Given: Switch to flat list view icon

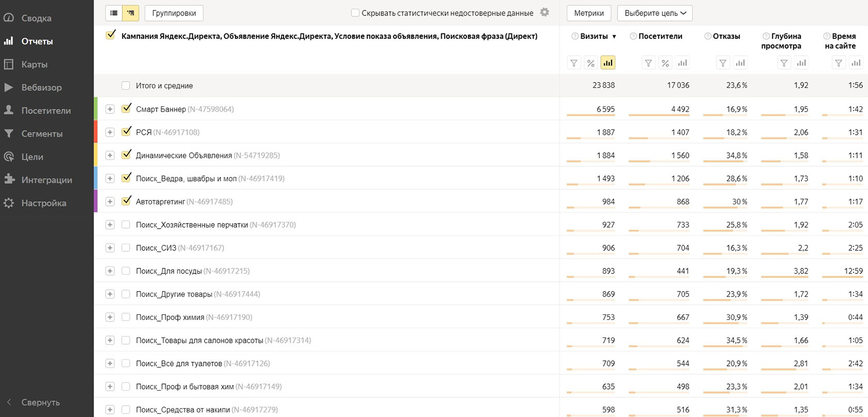Looking at the screenshot, I should 114,13.
